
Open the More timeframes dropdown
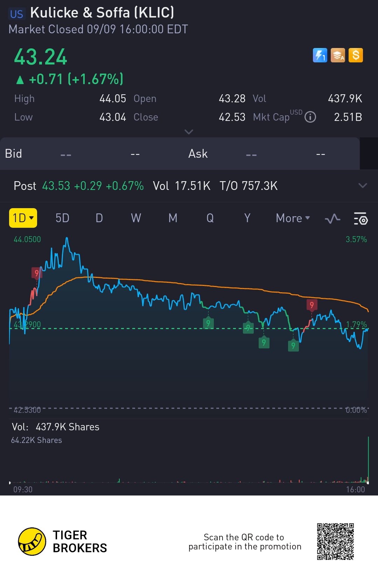(293, 218)
